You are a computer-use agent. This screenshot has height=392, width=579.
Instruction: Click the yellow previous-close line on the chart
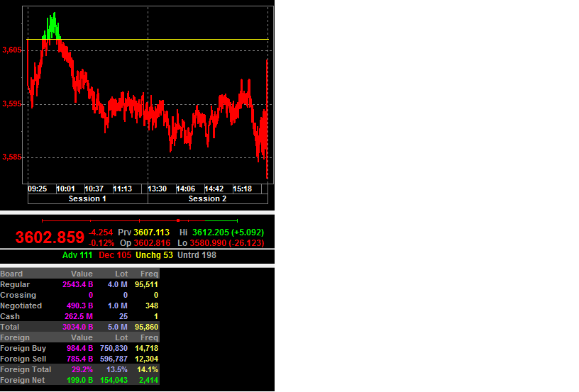tap(148, 39)
